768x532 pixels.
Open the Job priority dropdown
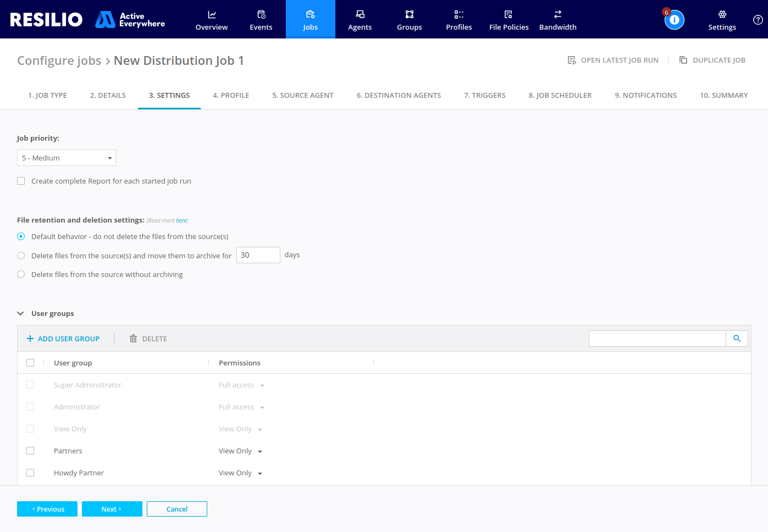point(66,158)
